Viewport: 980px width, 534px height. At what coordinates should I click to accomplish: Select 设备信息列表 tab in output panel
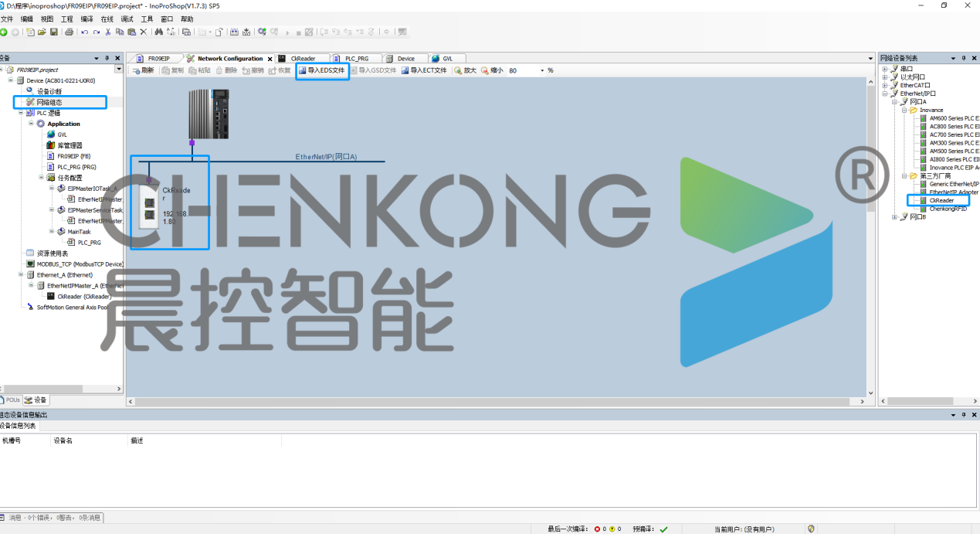pos(19,426)
